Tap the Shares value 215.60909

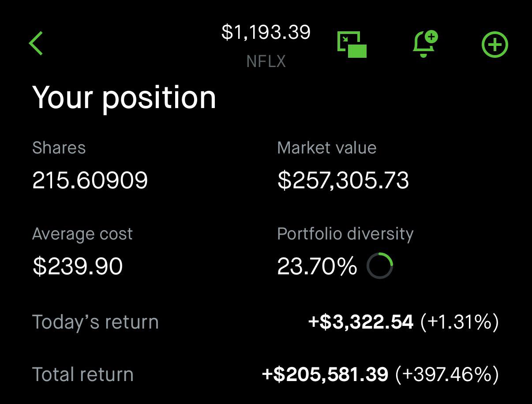(90, 180)
